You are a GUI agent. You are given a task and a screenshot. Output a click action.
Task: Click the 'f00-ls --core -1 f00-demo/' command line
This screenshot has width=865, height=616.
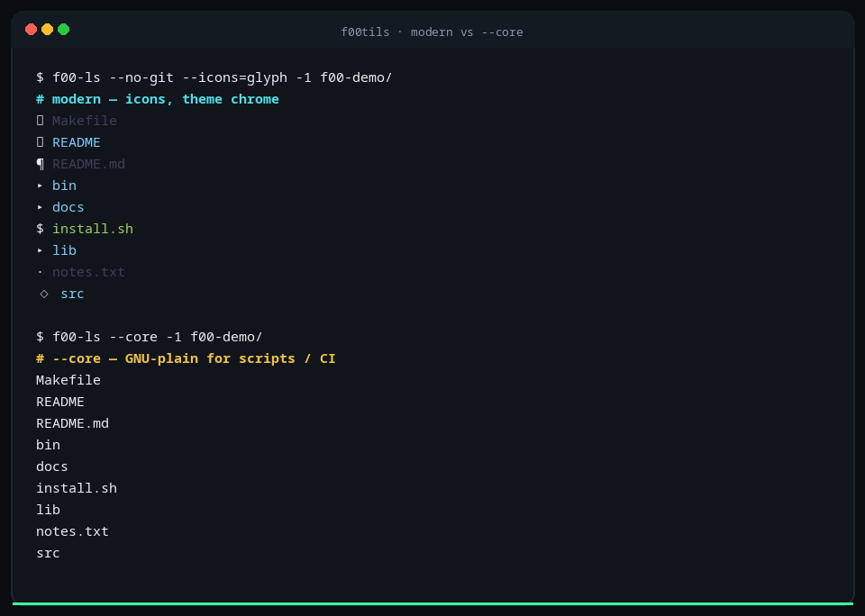[x=149, y=337]
